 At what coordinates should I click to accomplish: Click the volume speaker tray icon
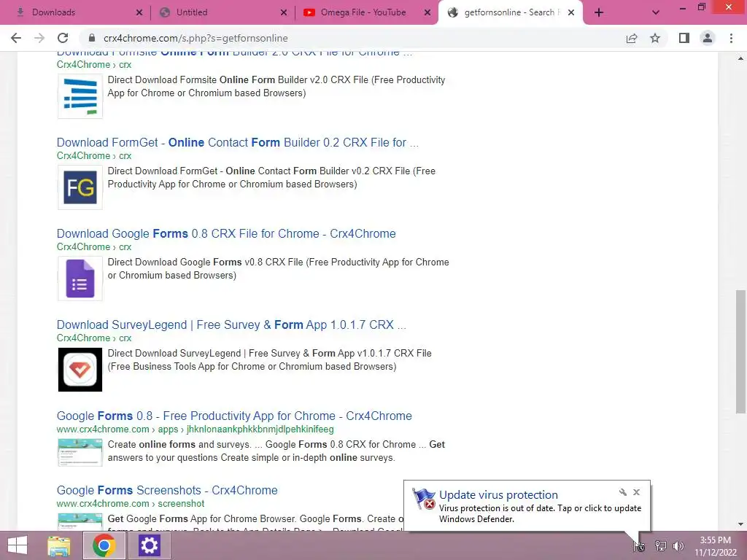pyautogui.click(x=678, y=546)
